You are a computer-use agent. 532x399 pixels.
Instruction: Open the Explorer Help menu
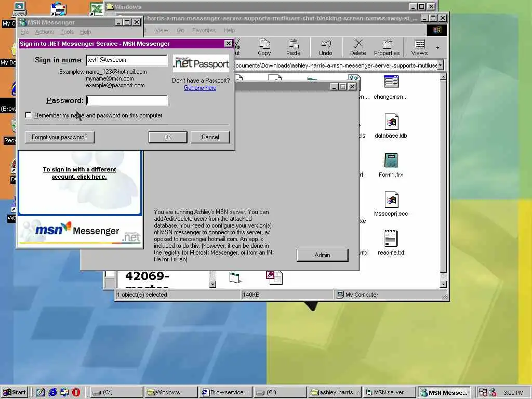pos(229,30)
